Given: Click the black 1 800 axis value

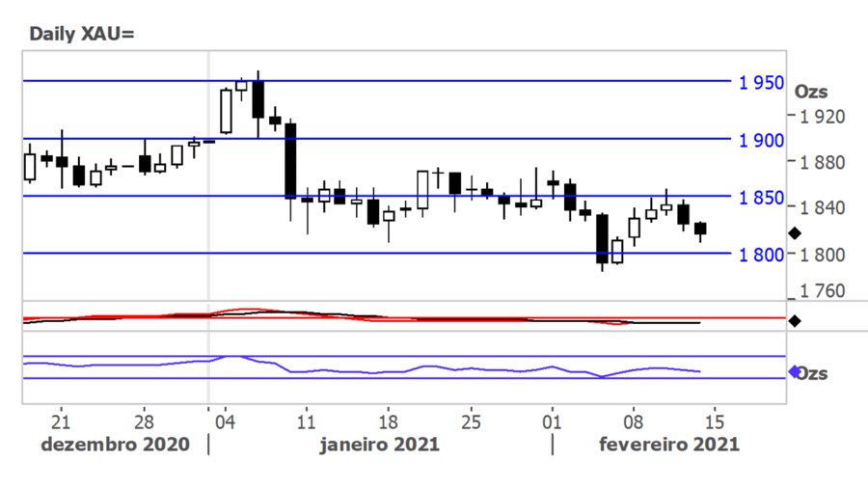Looking at the screenshot, I should pyautogui.click(x=823, y=255).
